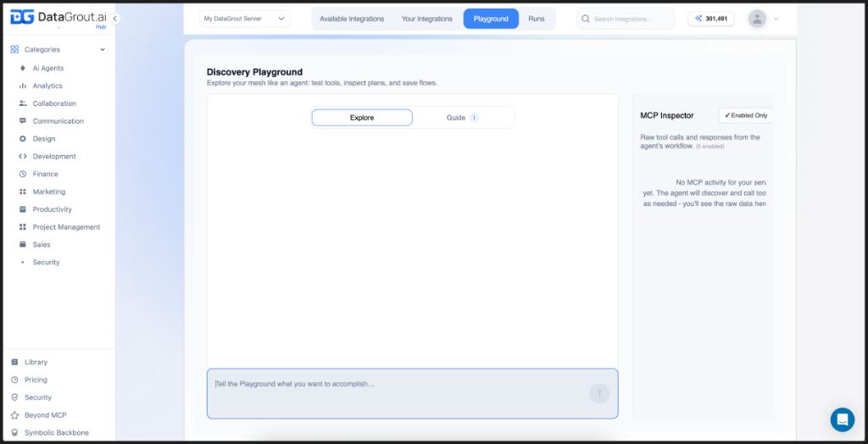Click the Productivity icon
The width and height of the screenshot is (868, 444).
pos(23,209)
